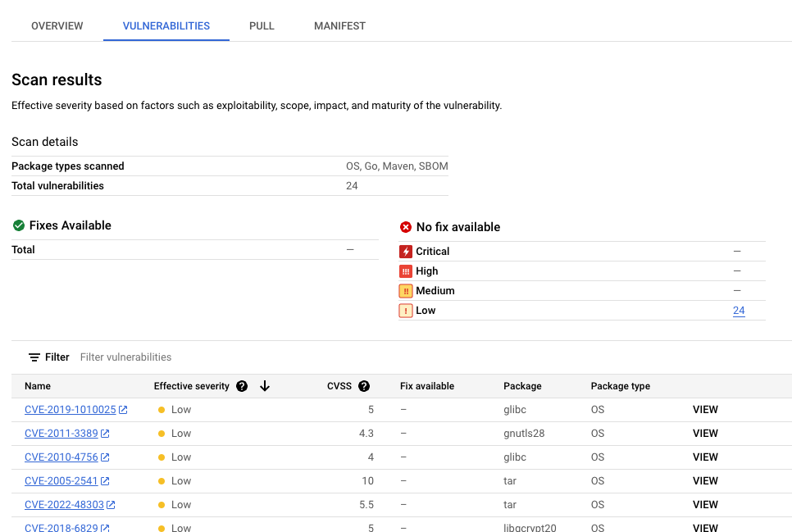Click the help icon next to Effective severity
Image resolution: width=792 pixels, height=532 pixels.
pyautogui.click(x=242, y=385)
